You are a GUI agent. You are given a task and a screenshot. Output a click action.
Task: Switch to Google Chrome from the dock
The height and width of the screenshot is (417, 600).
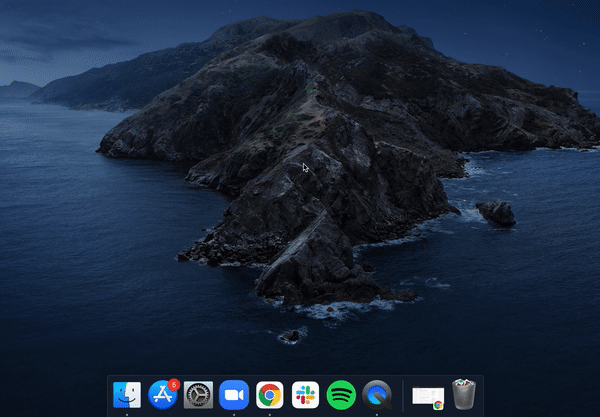[x=269, y=394]
